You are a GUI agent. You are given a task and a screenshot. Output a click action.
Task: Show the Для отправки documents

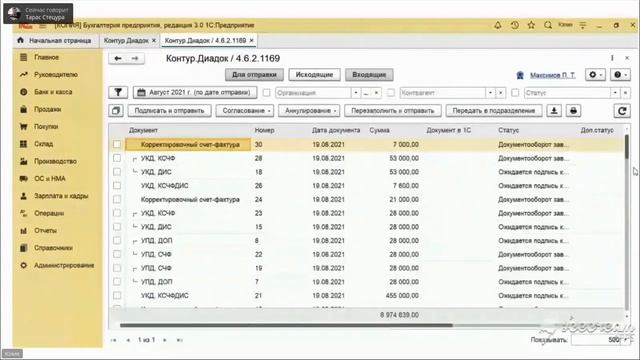[x=254, y=75]
